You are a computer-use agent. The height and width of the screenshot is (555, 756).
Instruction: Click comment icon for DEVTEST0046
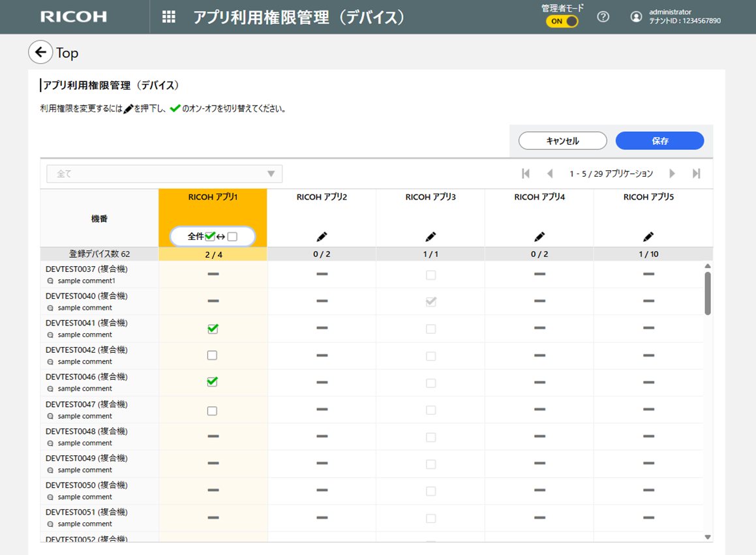pyautogui.click(x=50, y=389)
